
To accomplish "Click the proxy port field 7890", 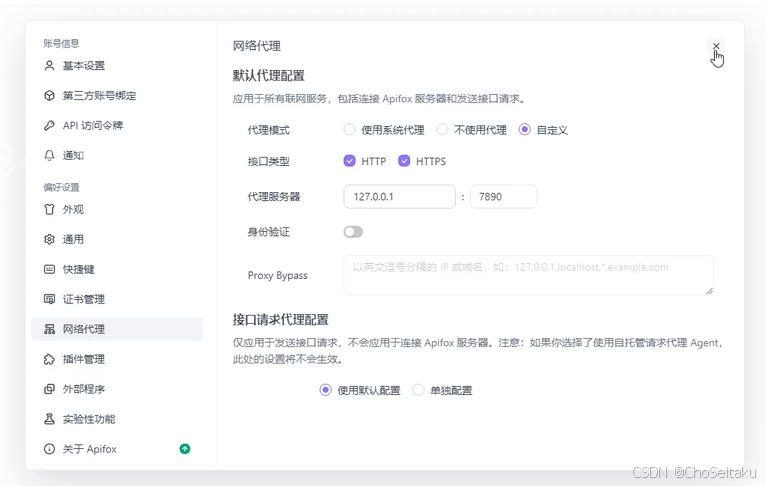I will pos(504,197).
